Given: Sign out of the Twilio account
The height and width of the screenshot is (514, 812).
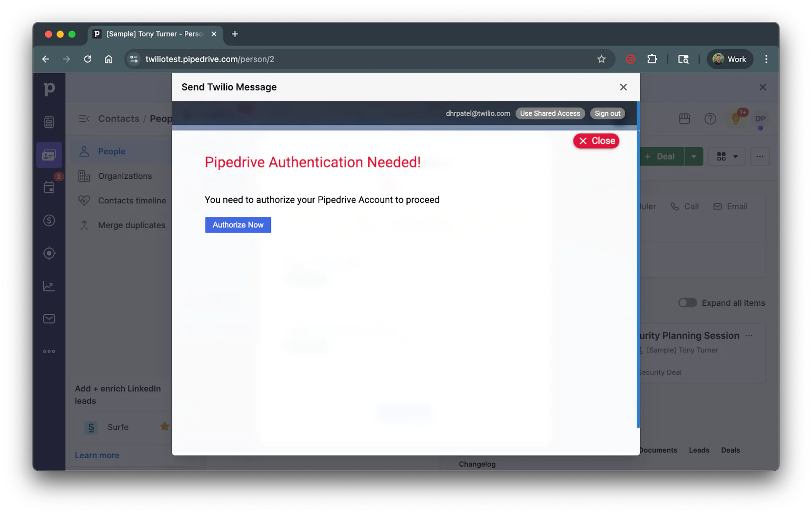Looking at the screenshot, I should coord(607,113).
